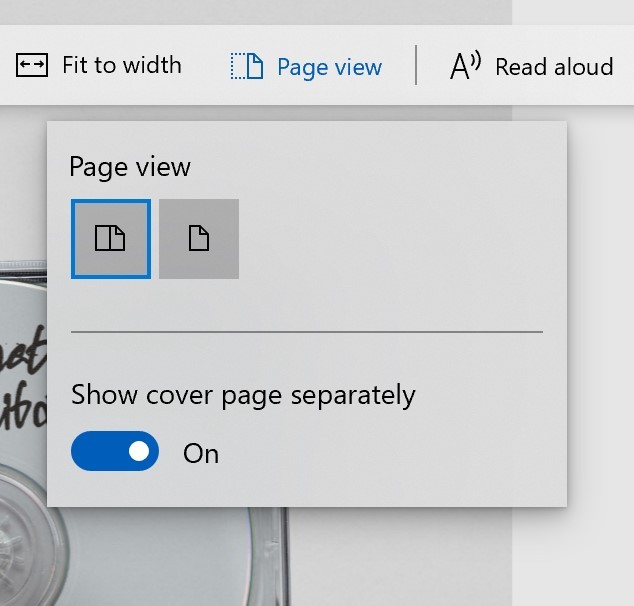This screenshot has height=606, width=634.
Task: Select the single-page view layout icon
Action: [x=199, y=239]
